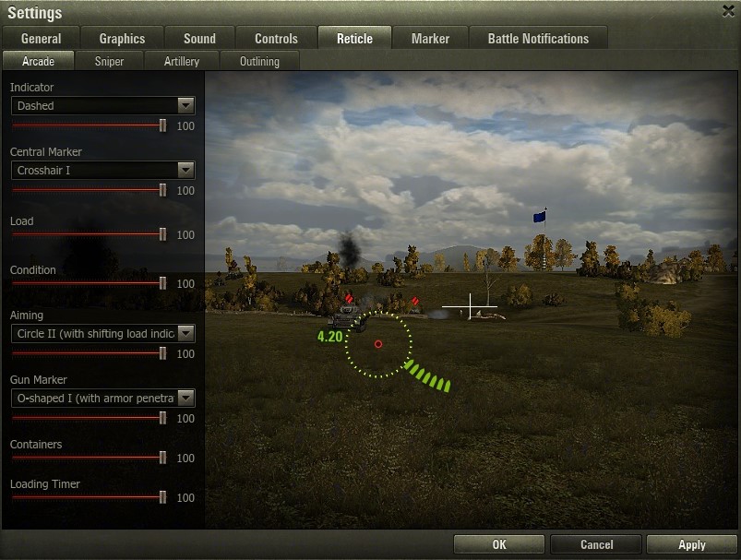Open the Artillery sub-tab
741x560 pixels.
(x=182, y=61)
